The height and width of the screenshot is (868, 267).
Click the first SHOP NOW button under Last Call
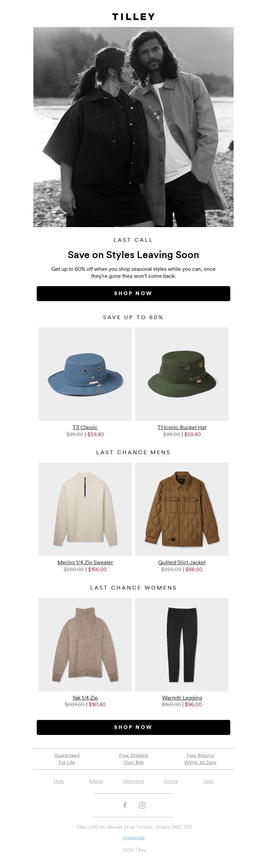[x=133, y=293]
